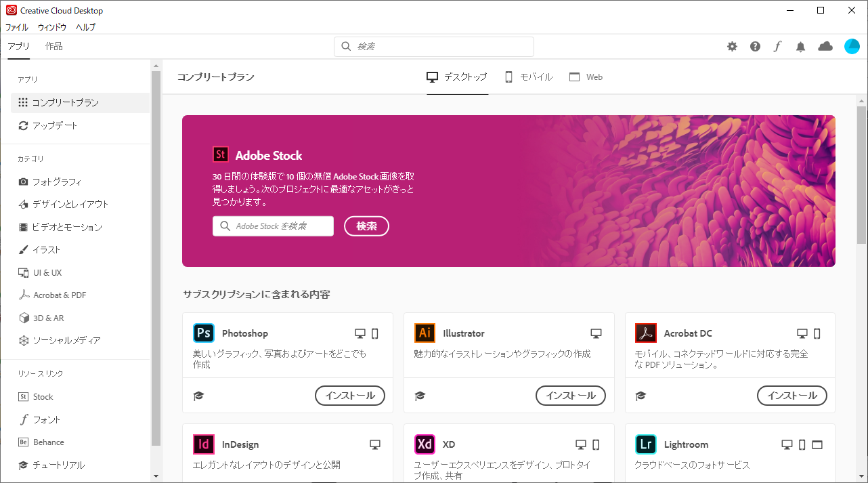
Task: Click the Creative Cloud logo in title bar
Action: coord(11,10)
